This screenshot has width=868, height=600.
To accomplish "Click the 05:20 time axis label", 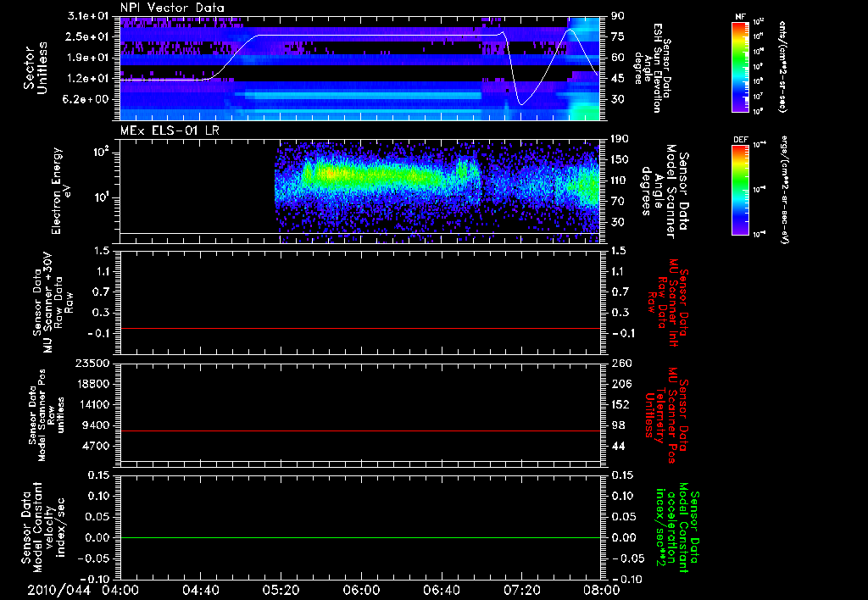I will click(x=281, y=590).
